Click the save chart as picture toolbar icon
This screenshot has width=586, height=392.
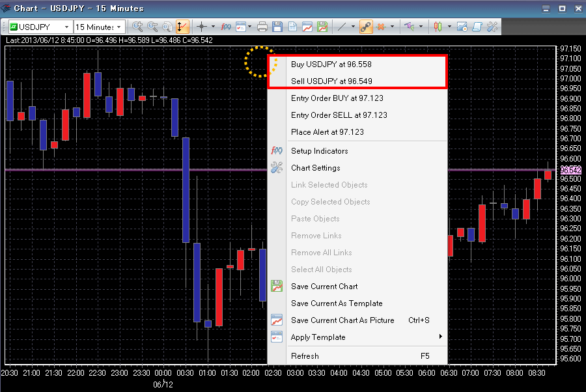(x=307, y=27)
